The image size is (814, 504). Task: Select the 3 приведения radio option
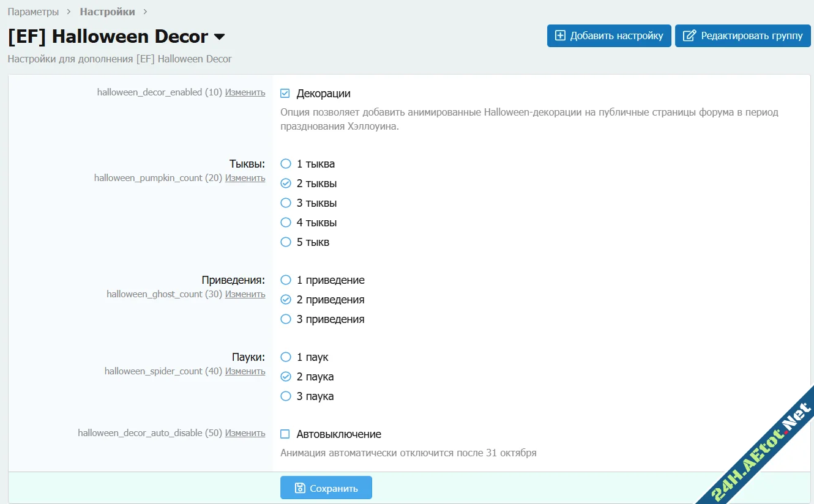click(286, 319)
